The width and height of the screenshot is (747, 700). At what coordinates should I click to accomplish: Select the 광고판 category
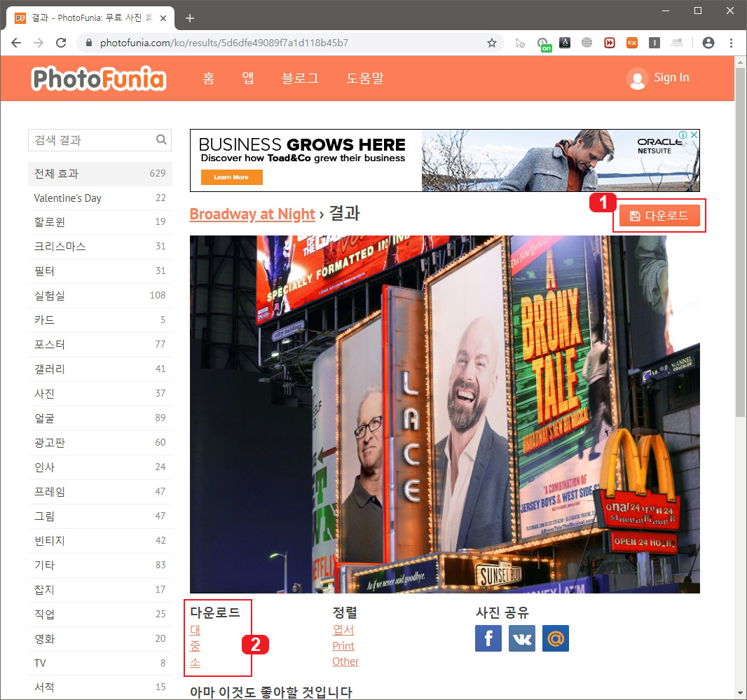point(100,443)
